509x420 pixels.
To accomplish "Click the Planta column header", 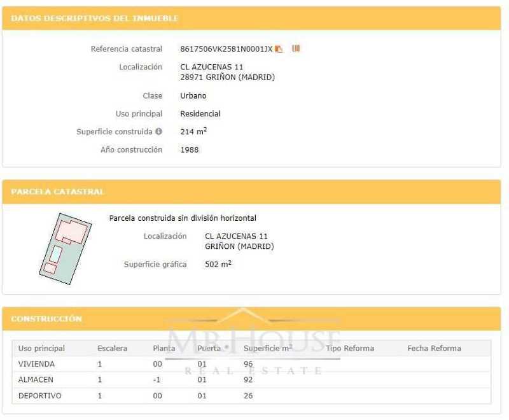I will coord(164,348).
